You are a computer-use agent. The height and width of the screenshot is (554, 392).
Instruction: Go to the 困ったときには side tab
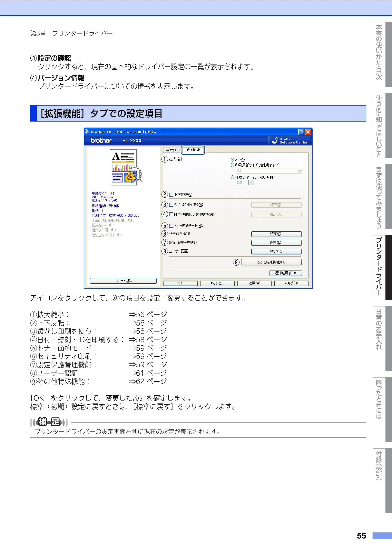pos(382,410)
